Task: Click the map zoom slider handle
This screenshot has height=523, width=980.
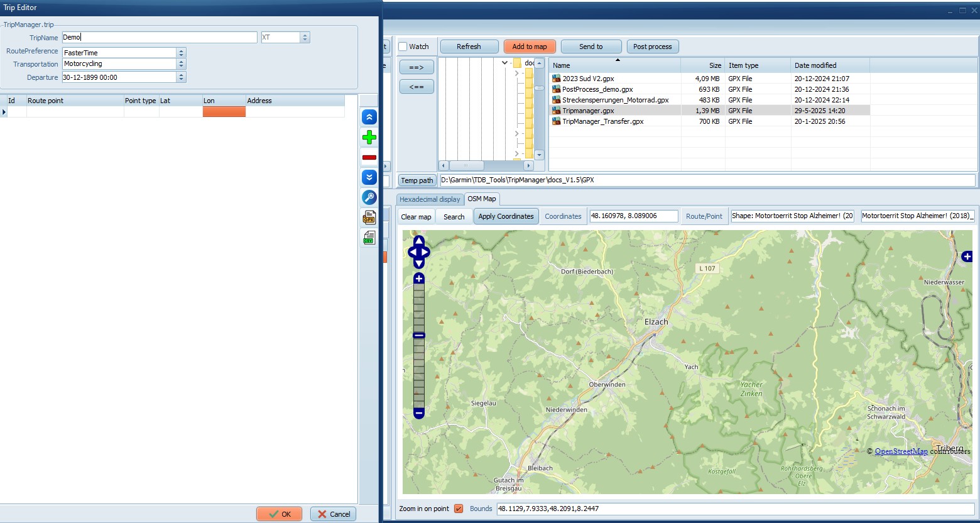Action: click(x=419, y=336)
